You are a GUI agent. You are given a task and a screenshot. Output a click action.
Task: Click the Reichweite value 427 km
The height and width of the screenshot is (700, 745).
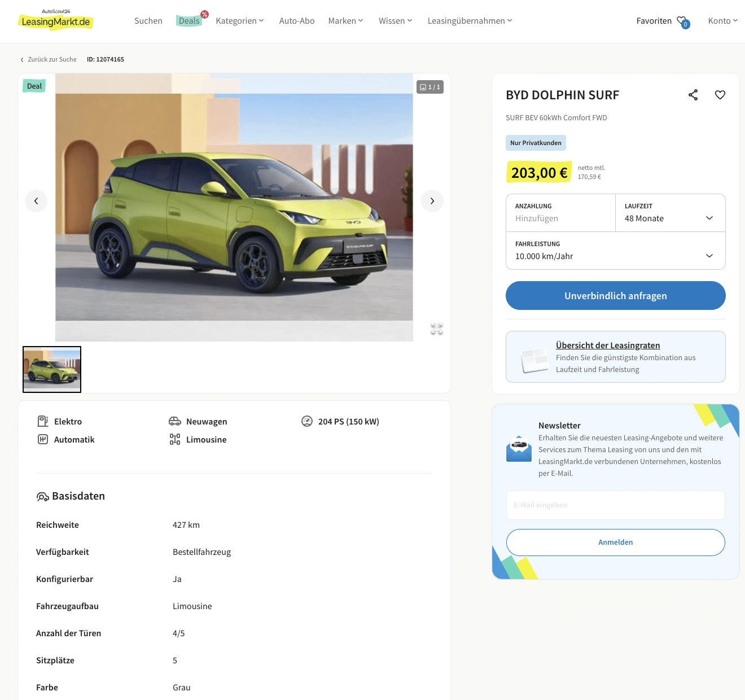[186, 525]
